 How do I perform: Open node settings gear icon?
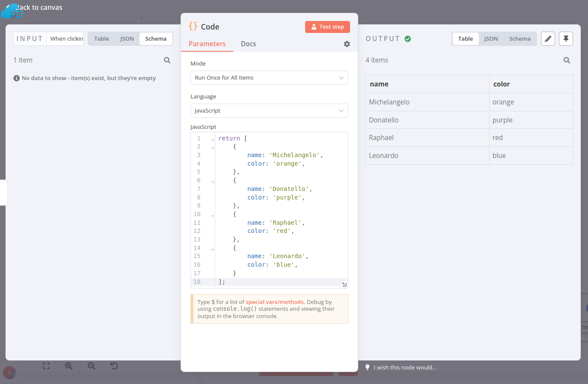click(347, 44)
